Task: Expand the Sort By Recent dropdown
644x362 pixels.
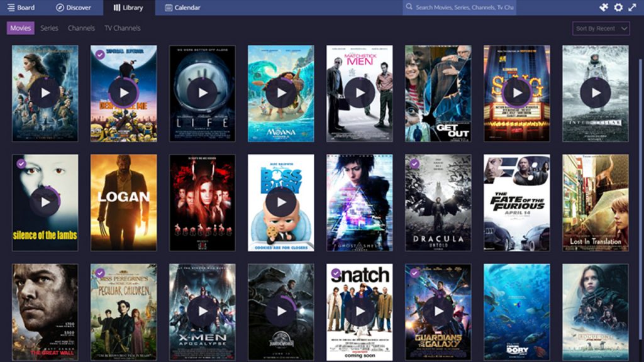Action: pos(601,28)
